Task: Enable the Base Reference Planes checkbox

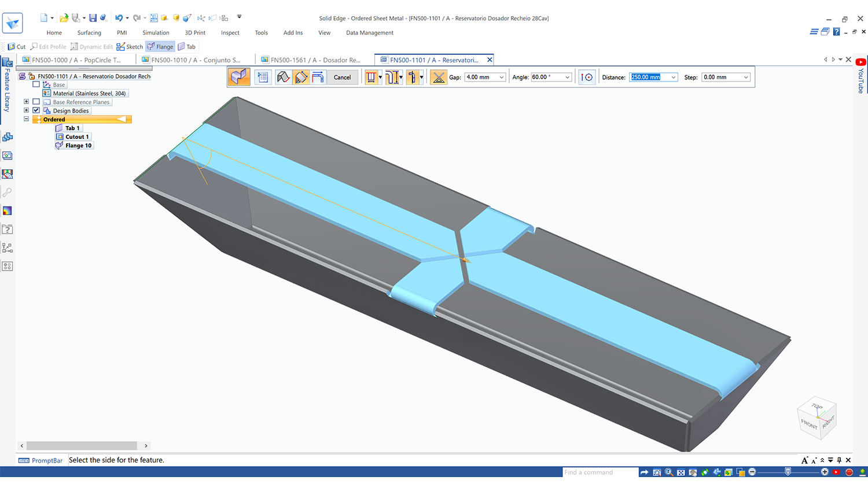Action: 36,102
